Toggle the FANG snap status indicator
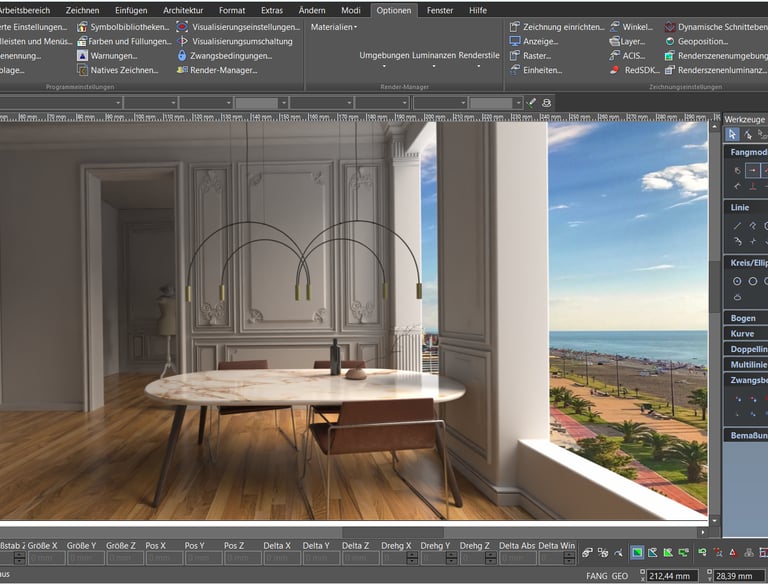Image resolution: width=768 pixels, height=584 pixels. point(597,576)
